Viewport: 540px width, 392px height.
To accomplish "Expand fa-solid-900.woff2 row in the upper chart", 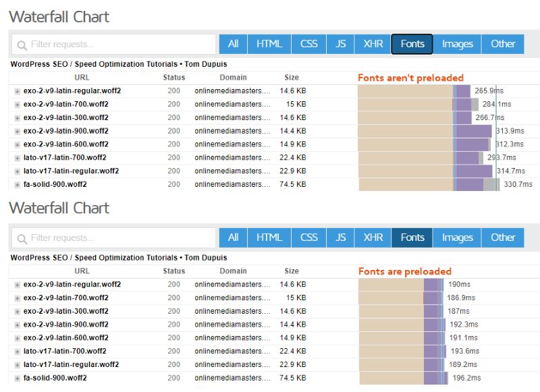I will coord(17,185).
